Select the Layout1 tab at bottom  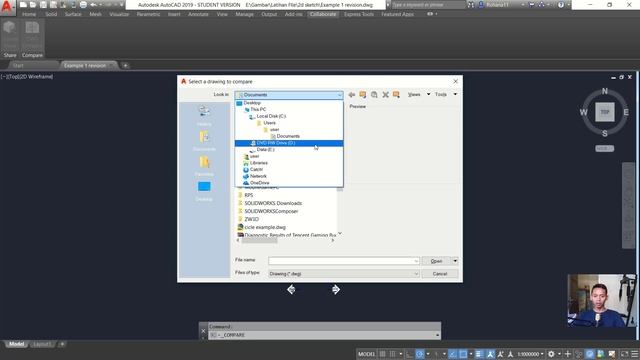tap(42, 344)
